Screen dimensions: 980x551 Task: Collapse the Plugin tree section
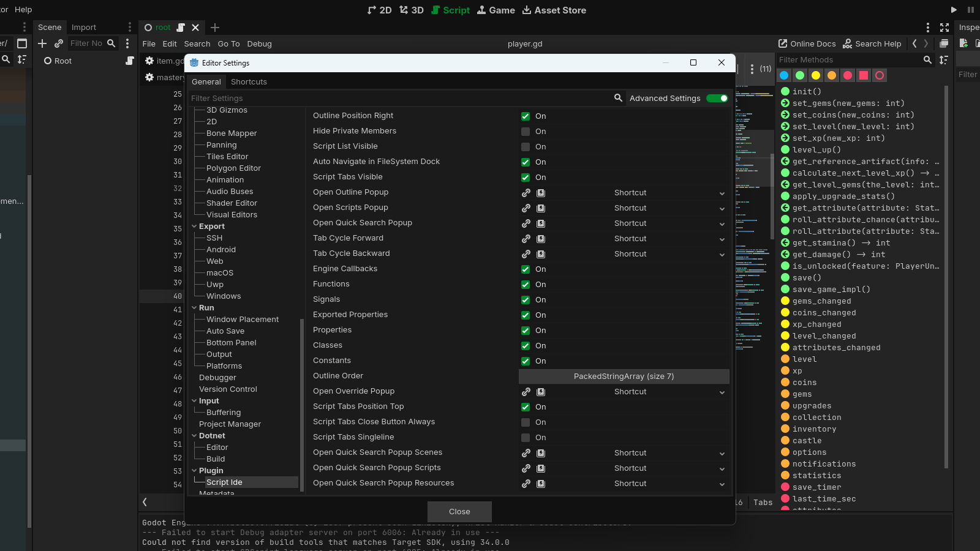click(194, 471)
